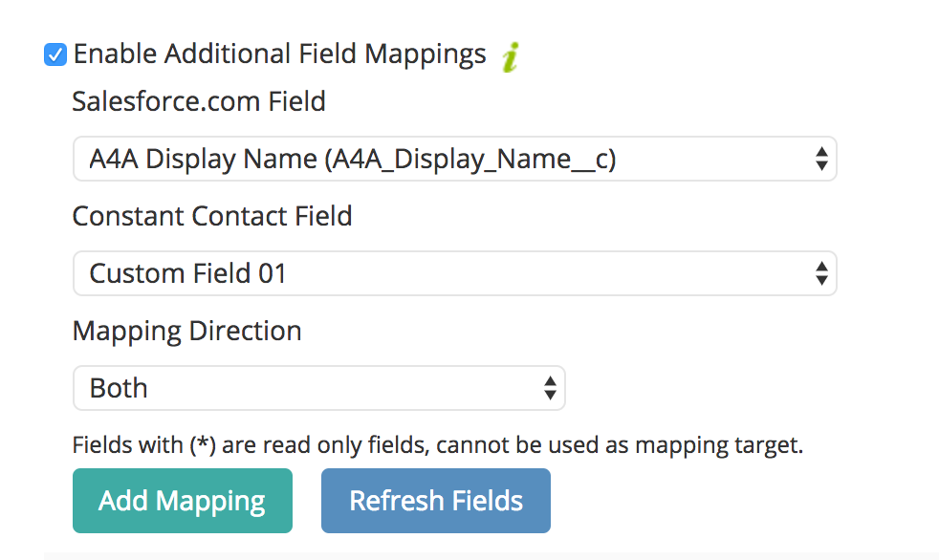
Task: Click the Salesforce.com Field dropdown arrows
Action: pyautogui.click(x=821, y=160)
